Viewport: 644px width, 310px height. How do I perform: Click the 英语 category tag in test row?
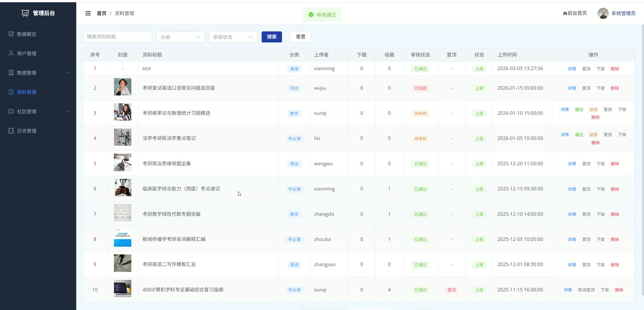[x=294, y=69]
